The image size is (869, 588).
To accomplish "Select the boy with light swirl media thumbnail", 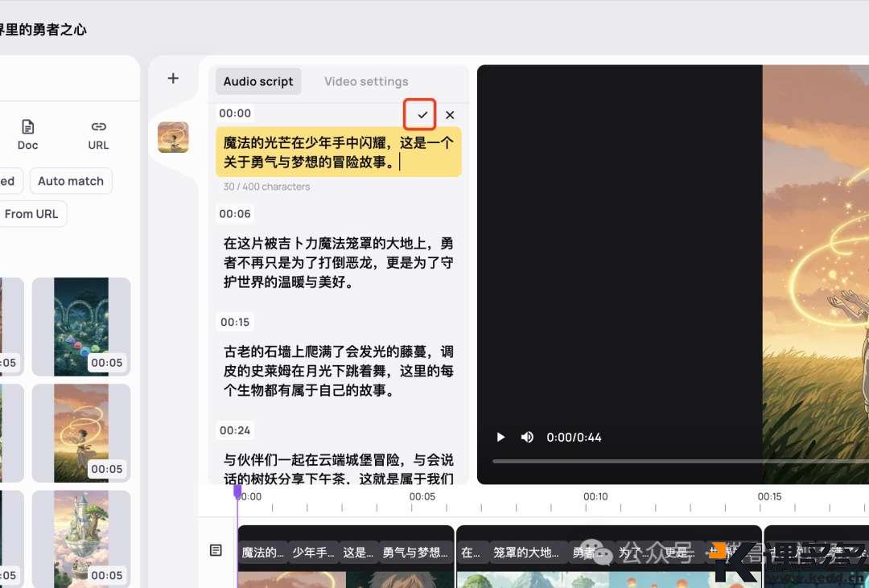I will (81, 434).
